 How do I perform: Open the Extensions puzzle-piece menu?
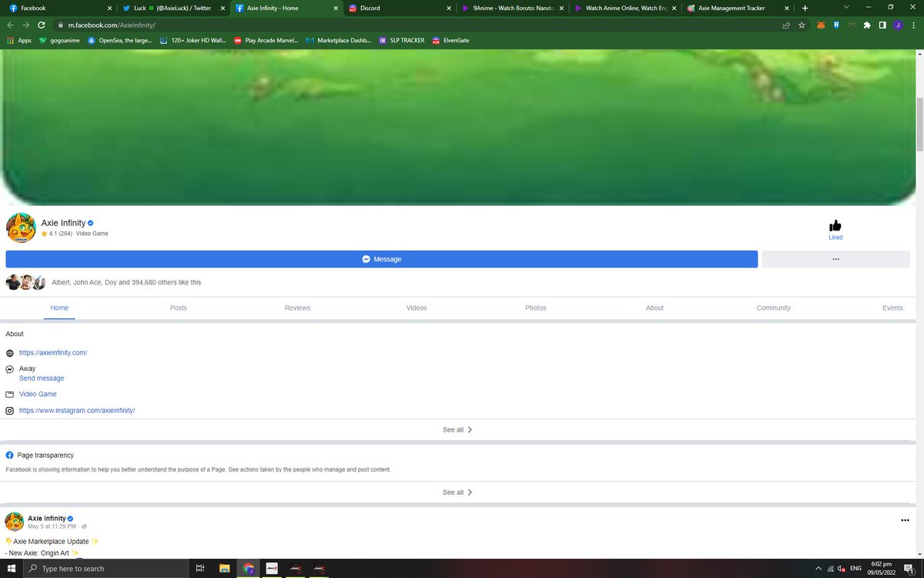(867, 25)
